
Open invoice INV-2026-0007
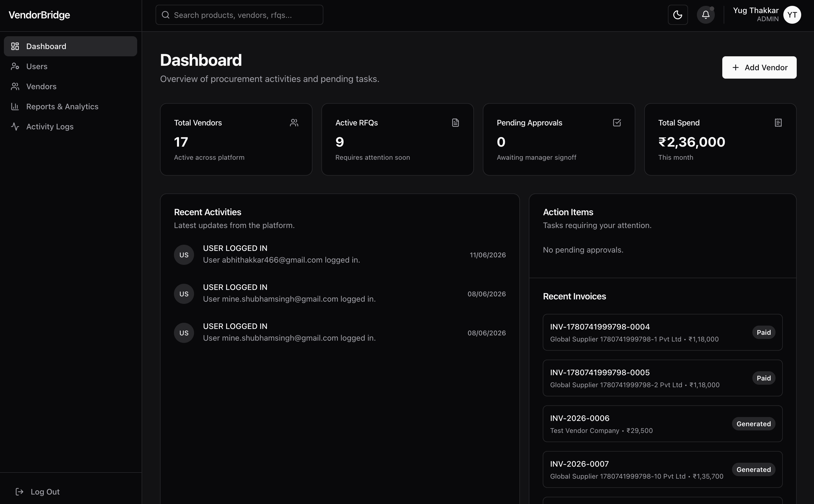point(662,469)
